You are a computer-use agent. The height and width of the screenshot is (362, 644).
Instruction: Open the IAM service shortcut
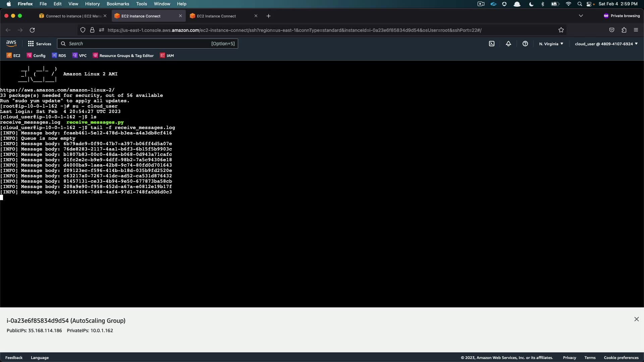point(167,56)
